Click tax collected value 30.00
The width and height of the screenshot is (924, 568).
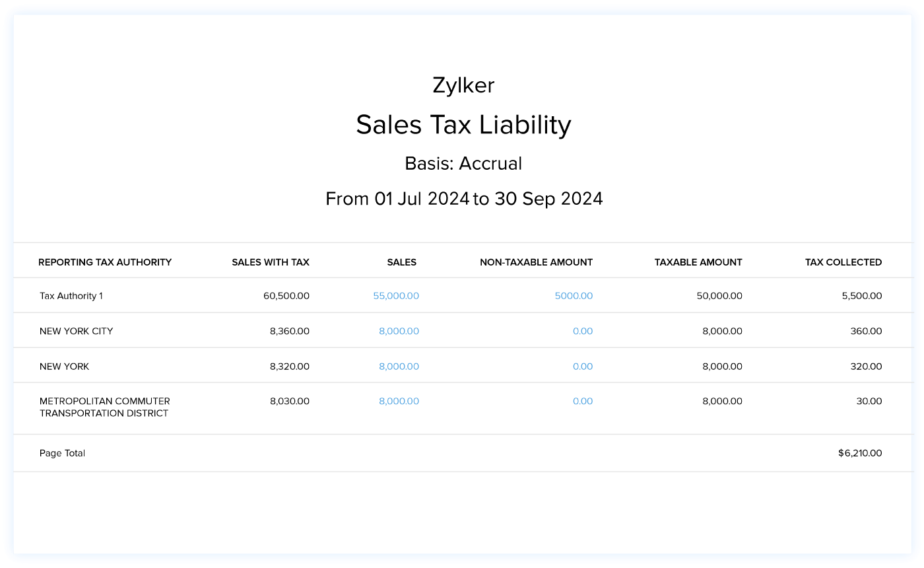(869, 401)
